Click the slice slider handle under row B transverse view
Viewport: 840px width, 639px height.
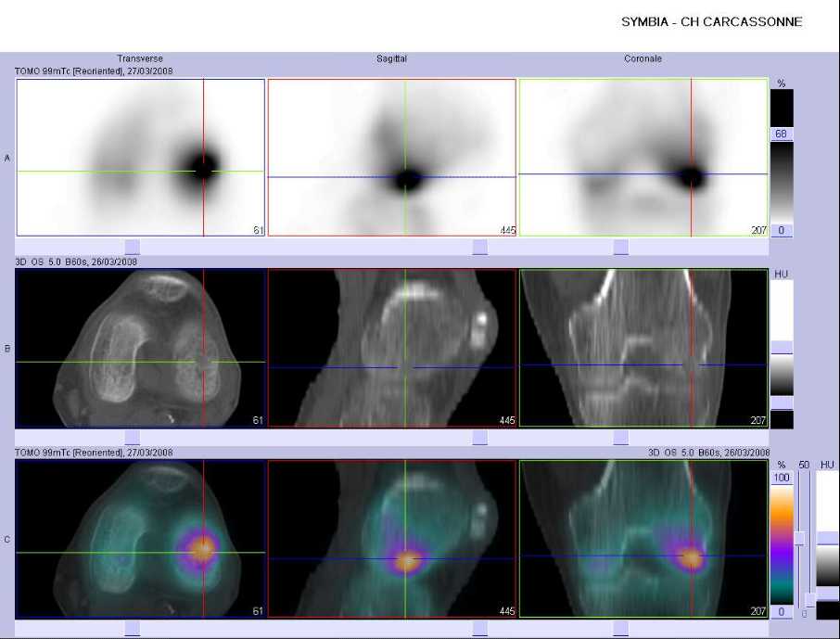pos(133,438)
